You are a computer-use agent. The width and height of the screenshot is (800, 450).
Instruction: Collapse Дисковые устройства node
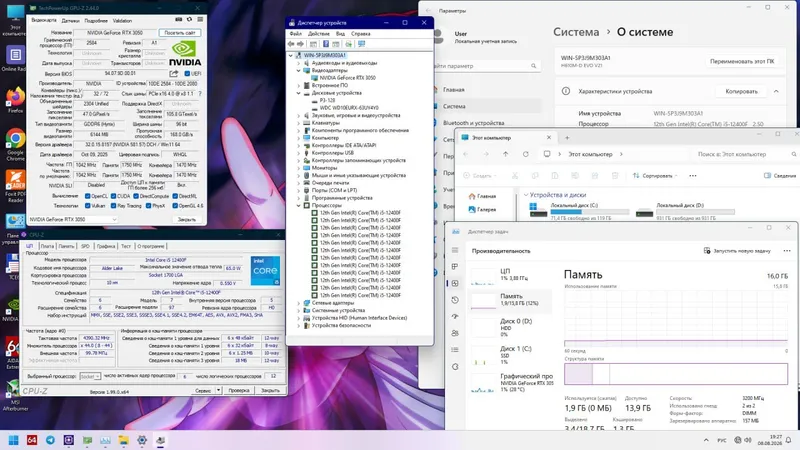[299, 93]
